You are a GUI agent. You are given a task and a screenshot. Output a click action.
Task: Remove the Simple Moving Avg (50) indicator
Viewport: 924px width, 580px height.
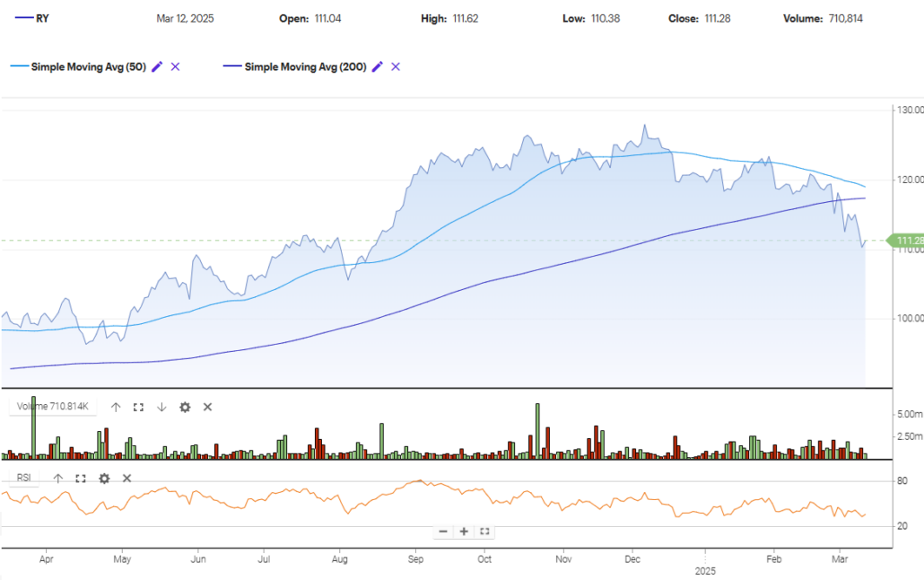click(175, 66)
